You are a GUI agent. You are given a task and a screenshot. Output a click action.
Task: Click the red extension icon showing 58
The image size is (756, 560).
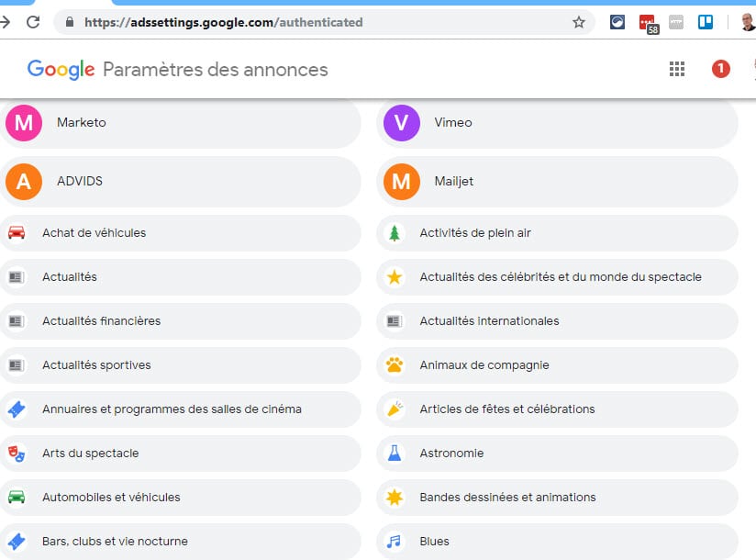(649, 24)
